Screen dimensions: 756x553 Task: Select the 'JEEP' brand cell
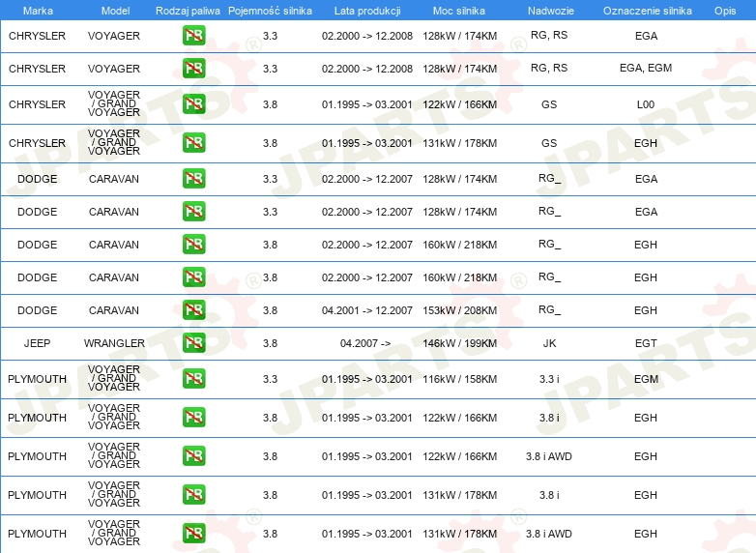tap(37, 343)
